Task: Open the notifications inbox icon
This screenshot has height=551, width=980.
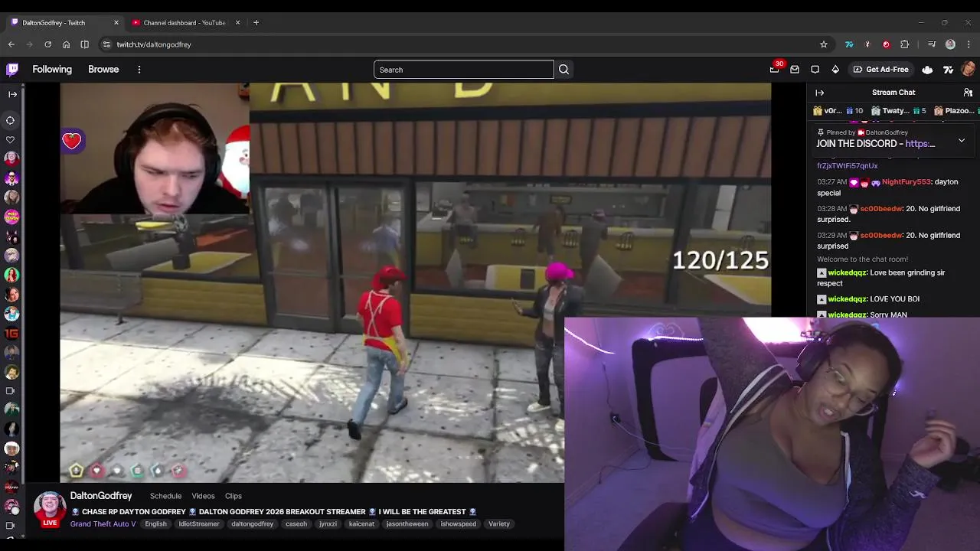Action: pos(795,70)
